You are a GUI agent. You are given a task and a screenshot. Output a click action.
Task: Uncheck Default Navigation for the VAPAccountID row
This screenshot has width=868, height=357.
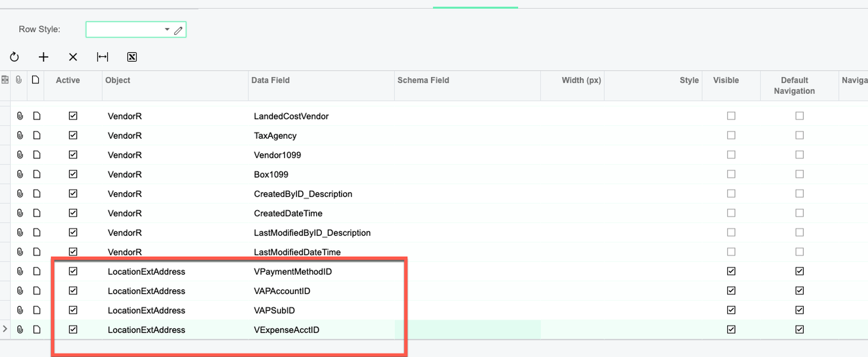point(799,291)
